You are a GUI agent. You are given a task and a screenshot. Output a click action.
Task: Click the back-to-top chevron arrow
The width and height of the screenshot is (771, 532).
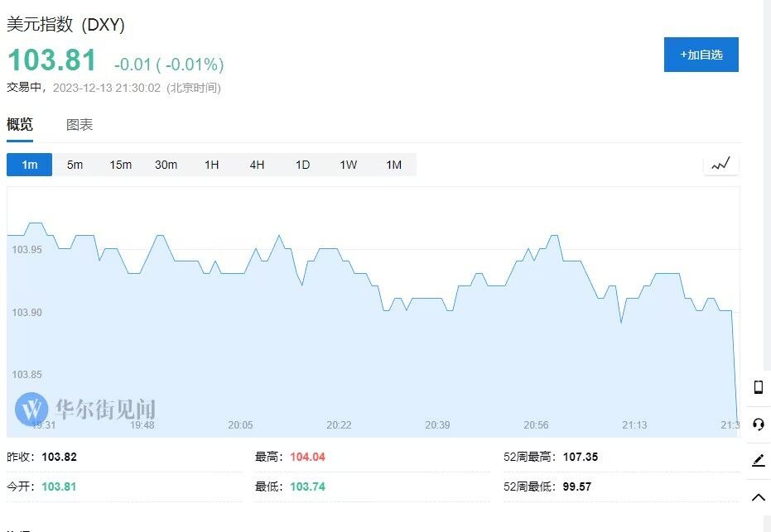[759, 497]
